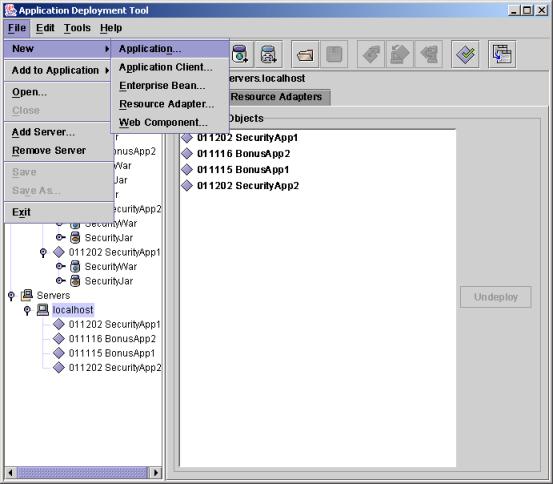This screenshot has height=484, width=553.
Task: Select Exit in the File menu
Action: [59, 212]
